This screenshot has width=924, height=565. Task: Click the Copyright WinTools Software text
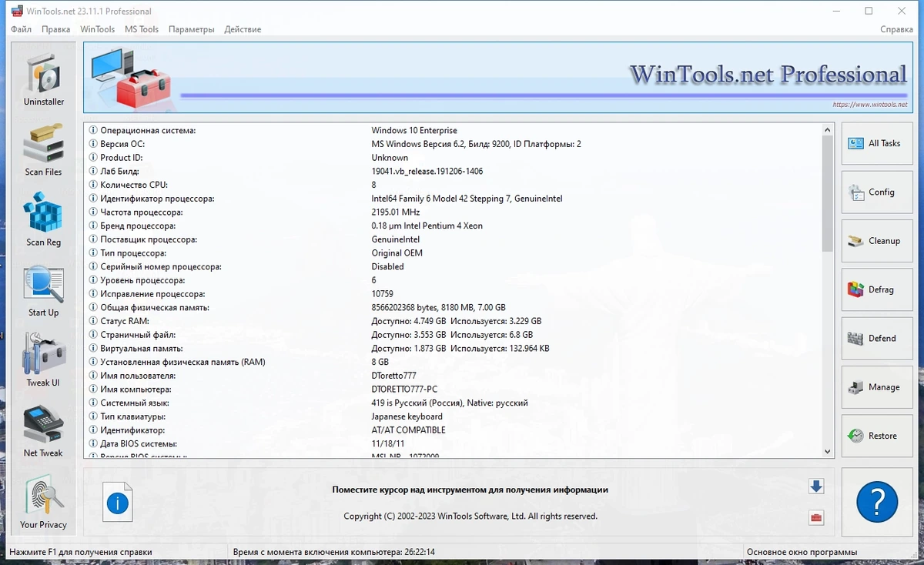(470, 517)
